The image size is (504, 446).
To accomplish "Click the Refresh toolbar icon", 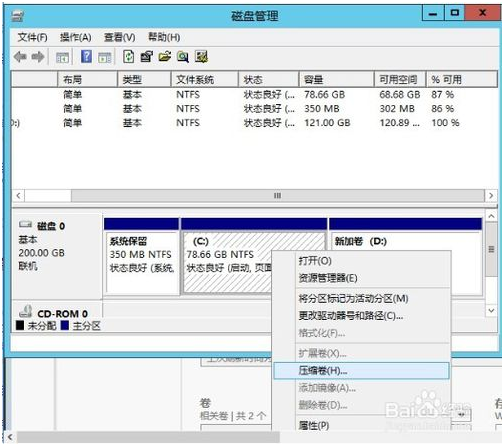I will pos(128,57).
